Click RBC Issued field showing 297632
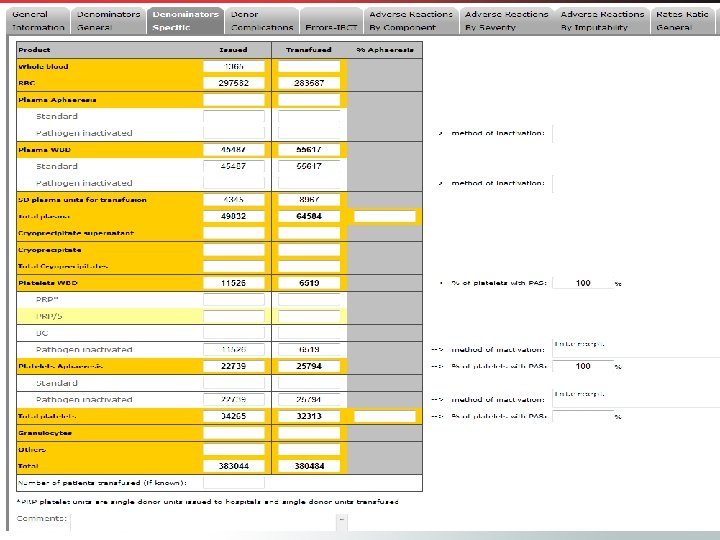Screen dimensions: 720x540 tap(234, 83)
